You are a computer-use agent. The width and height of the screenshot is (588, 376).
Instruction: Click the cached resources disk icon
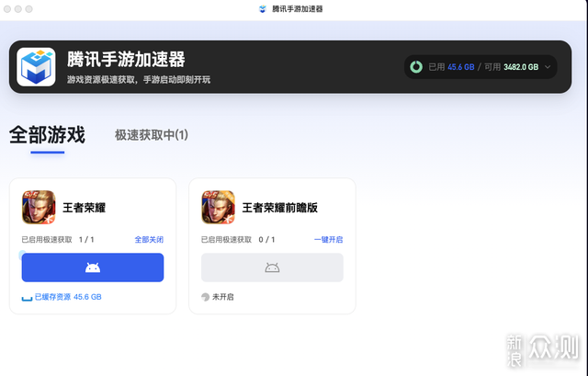coord(27,298)
